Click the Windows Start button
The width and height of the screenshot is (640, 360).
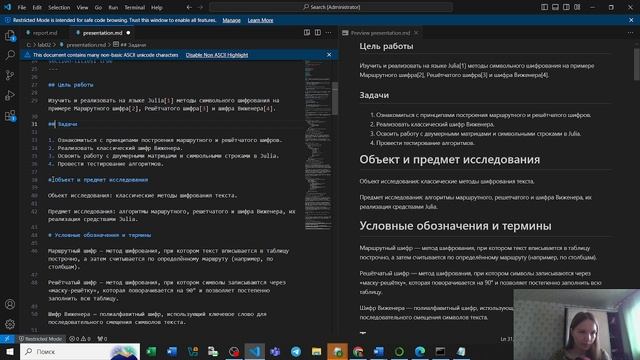10,351
